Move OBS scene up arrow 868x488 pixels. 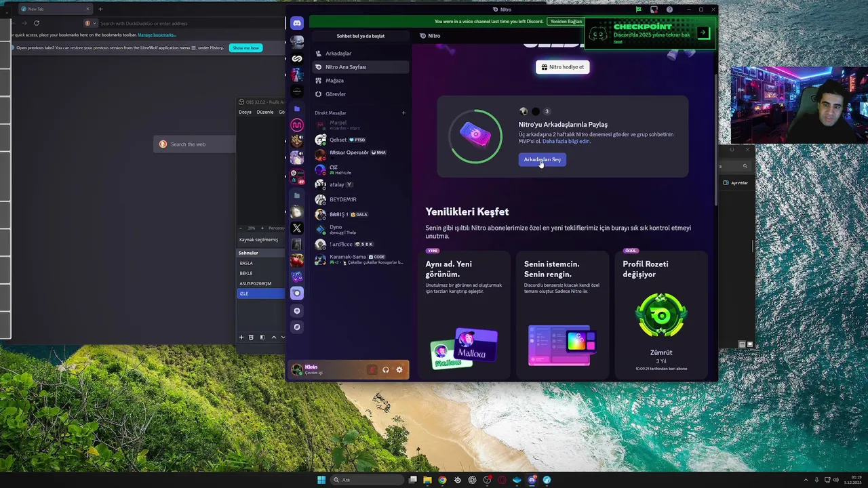pyautogui.click(x=274, y=337)
